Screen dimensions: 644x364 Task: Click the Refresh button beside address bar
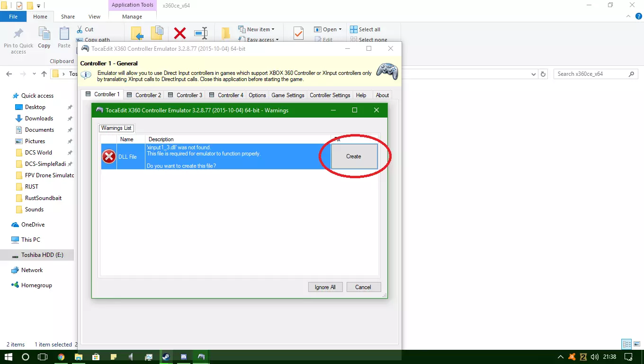(544, 74)
